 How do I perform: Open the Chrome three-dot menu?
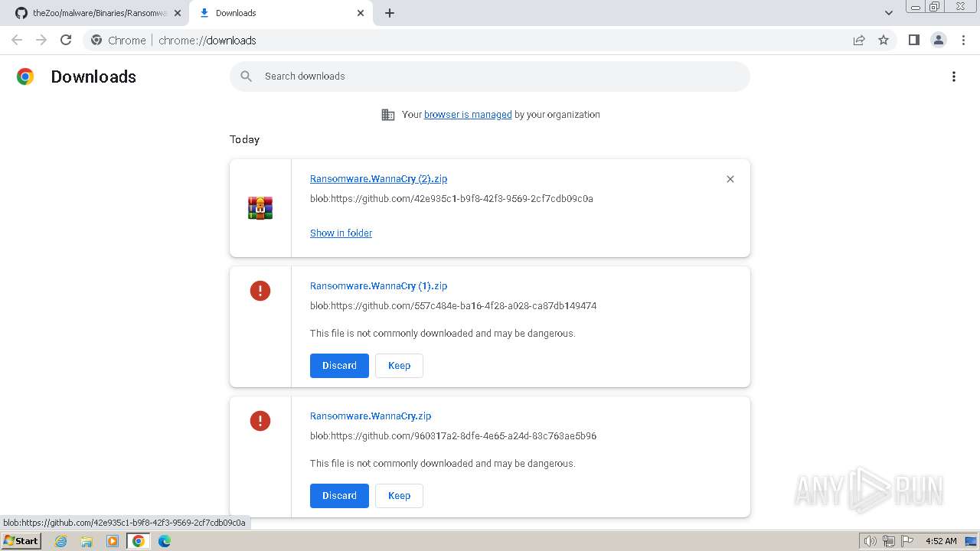point(964,40)
